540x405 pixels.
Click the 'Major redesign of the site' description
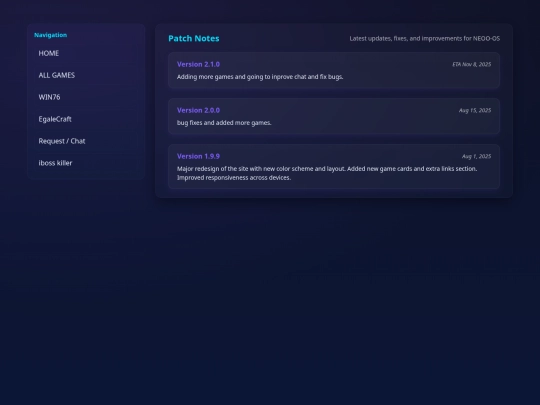pyautogui.click(x=327, y=173)
